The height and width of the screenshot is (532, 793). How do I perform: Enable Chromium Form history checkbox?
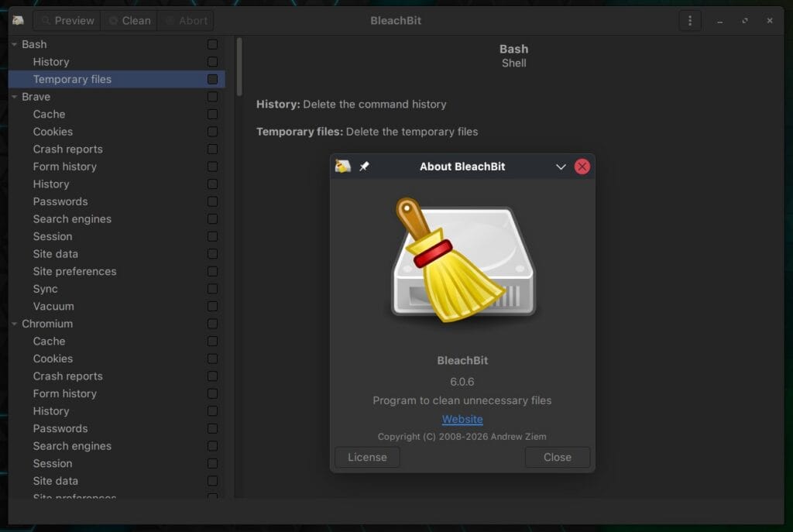212,393
